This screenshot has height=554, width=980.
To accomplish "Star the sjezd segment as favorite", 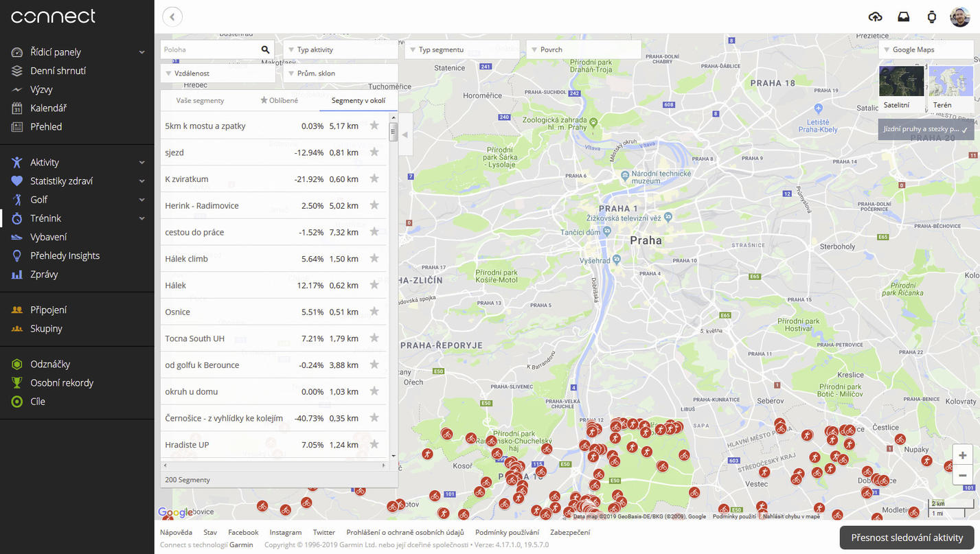I will coord(374,152).
